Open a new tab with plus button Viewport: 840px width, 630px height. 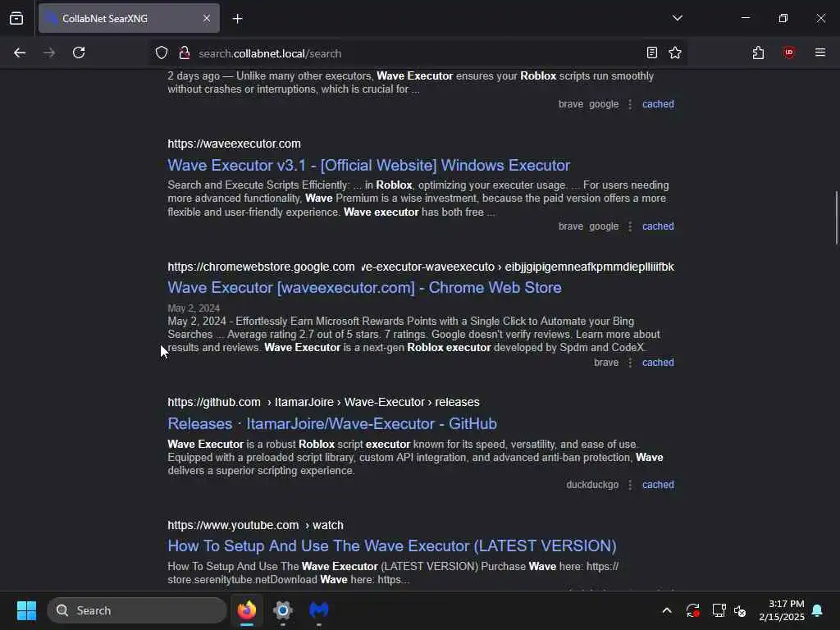coord(237,19)
